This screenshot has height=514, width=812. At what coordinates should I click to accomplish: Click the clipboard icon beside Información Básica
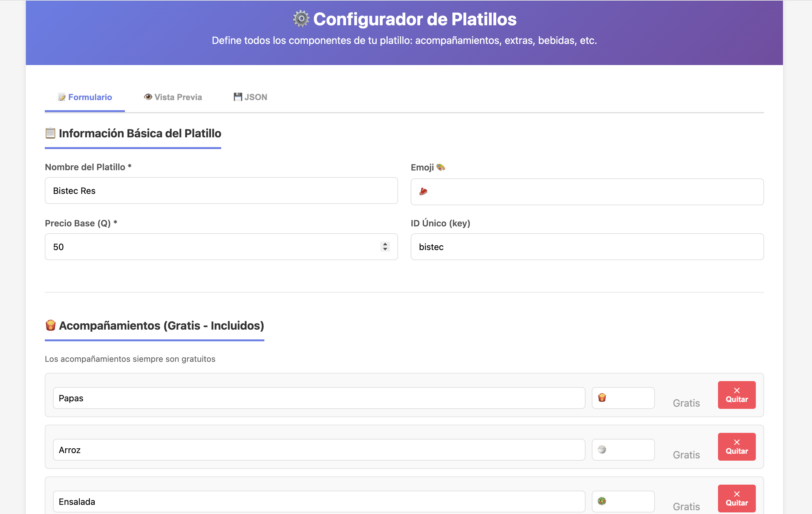(x=50, y=133)
